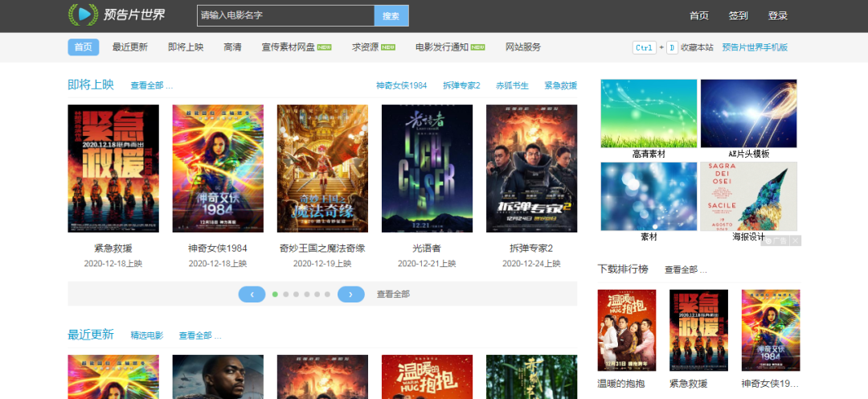868x399 pixels.
Task: Click the 赤狐书生 quick link
Action: pyautogui.click(x=512, y=86)
